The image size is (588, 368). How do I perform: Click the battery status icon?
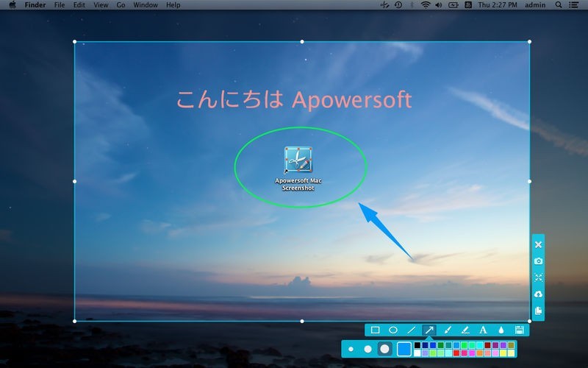(453, 5)
